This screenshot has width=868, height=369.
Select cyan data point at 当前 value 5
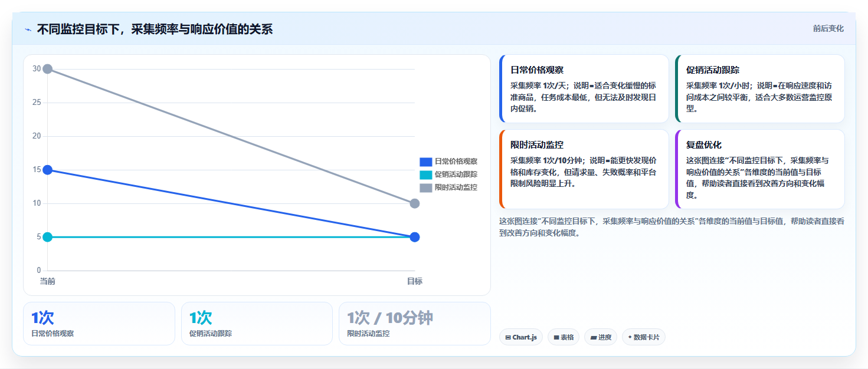(48, 237)
